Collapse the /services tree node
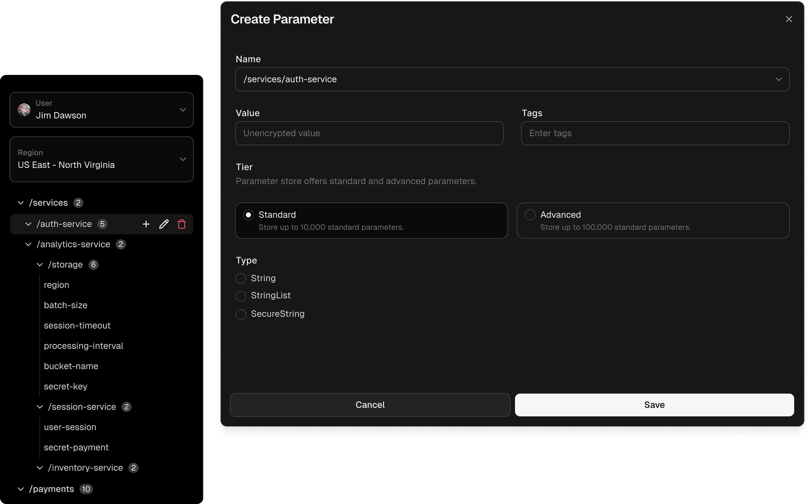This screenshot has width=812, height=504. [x=21, y=203]
